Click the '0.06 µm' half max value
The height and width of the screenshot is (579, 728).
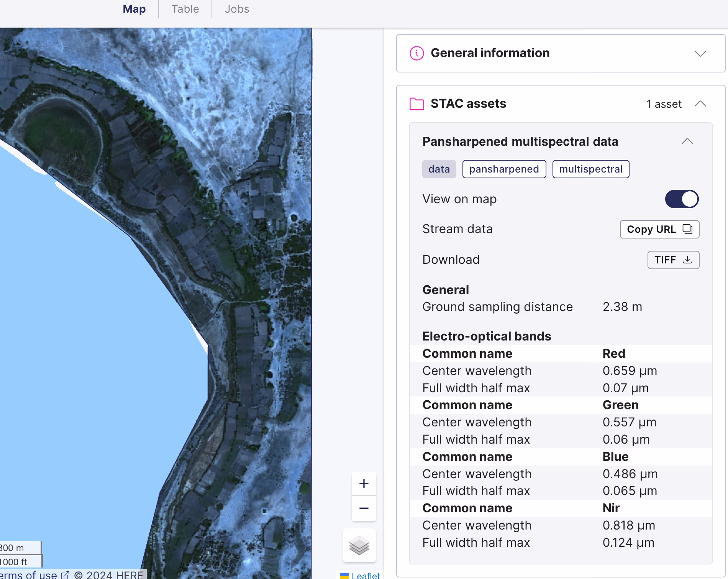tap(626, 439)
